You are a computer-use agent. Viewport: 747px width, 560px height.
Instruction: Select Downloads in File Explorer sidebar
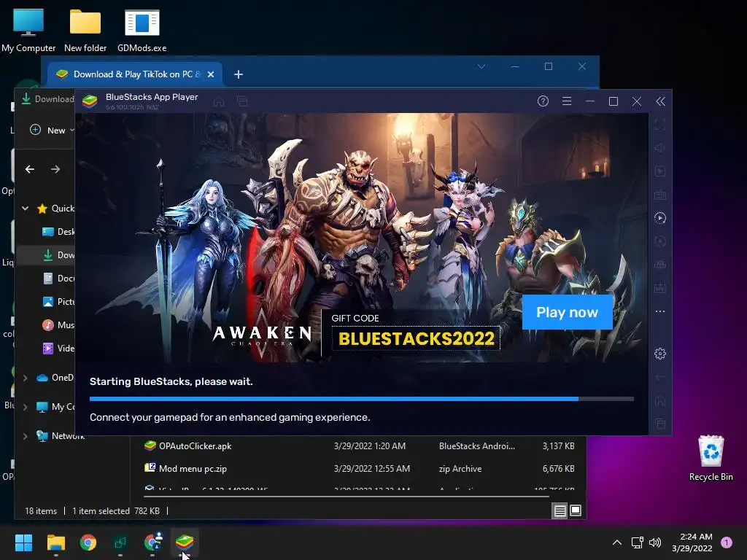[58, 254]
